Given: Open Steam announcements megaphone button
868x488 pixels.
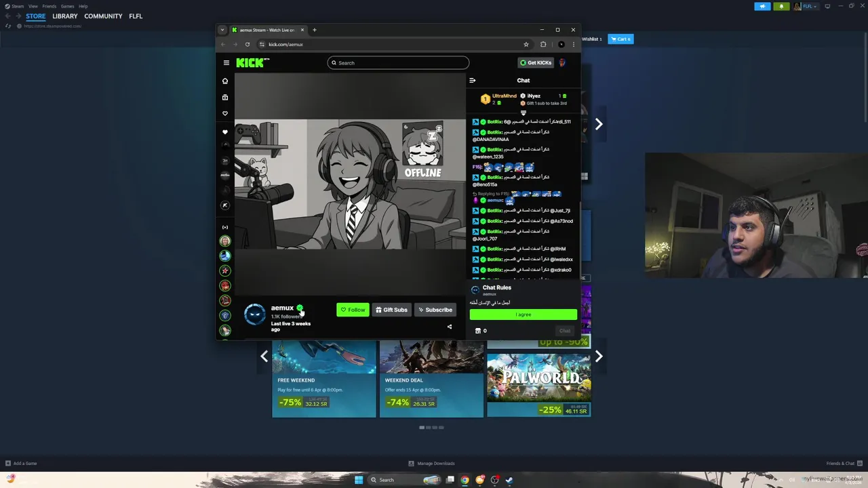Looking at the screenshot, I should [762, 6].
